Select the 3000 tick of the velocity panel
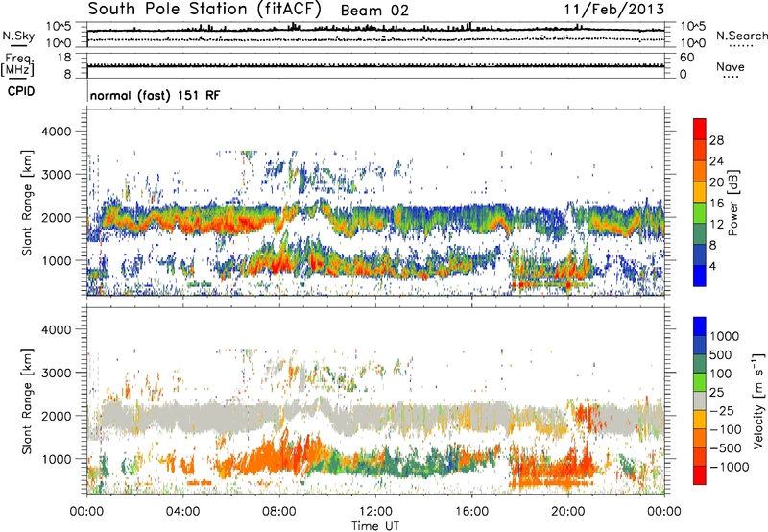The image size is (768, 532). click(57, 373)
